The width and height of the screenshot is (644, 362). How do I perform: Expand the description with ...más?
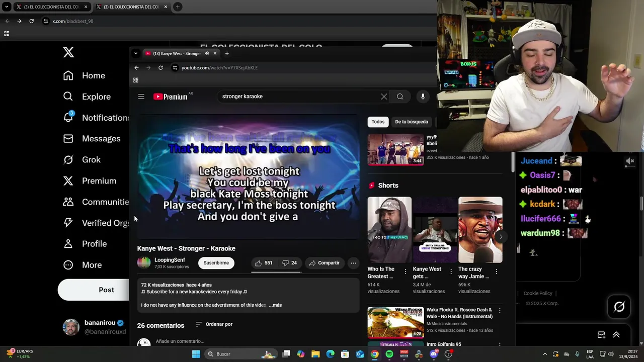[275, 305]
